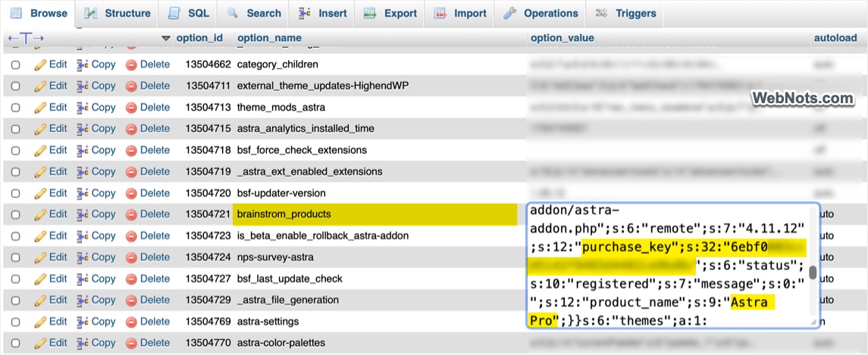Check the astra_analytics_installed_time row checkbox
The height and width of the screenshot is (355, 868).
15,129
